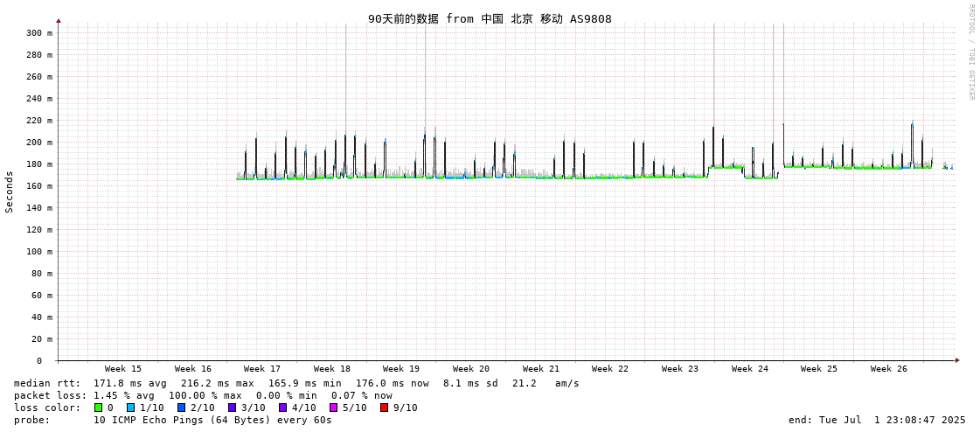980x432 pixels.
Task: Click the 20 m y-axis label
Action: pyautogui.click(x=42, y=338)
